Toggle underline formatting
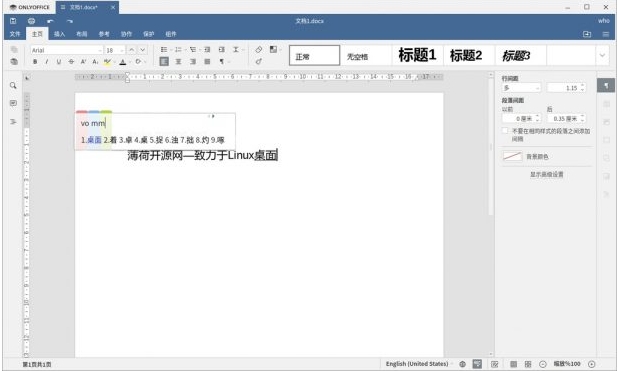This screenshot has height=372, width=620. 59,62
